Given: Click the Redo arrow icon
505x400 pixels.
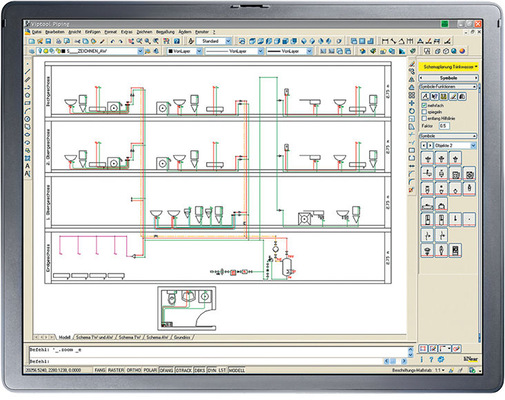Looking at the screenshot, I should click(120, 41).
